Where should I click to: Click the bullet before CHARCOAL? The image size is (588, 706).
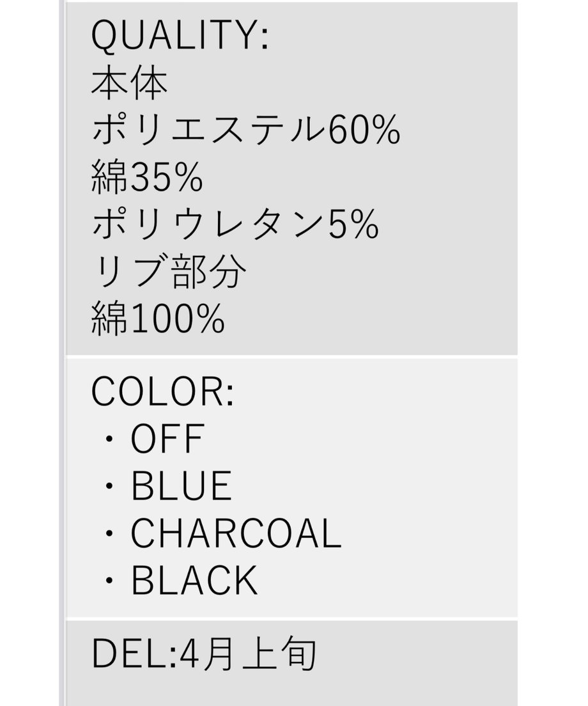[109, 533]
